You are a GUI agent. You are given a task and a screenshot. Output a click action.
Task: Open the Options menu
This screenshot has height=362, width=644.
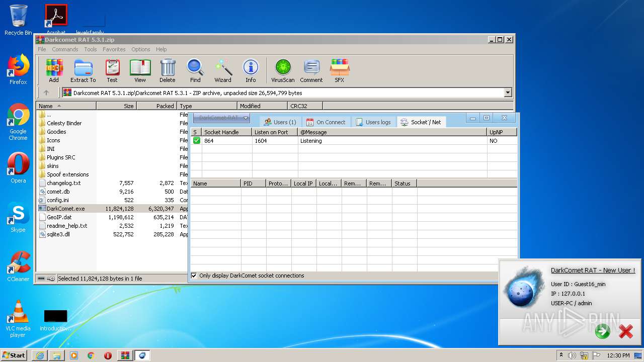pos(141,49)
